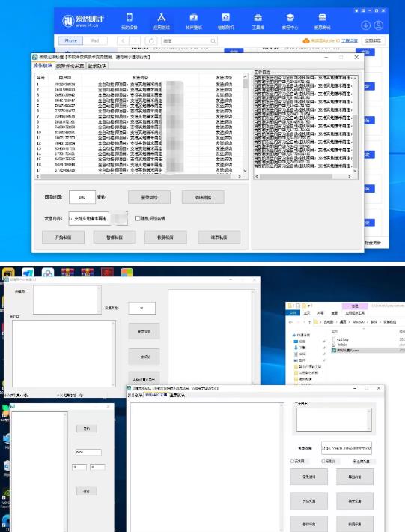Click the keyword textbox in collection window
Viewport: 405px width, 532px height.
67,300
